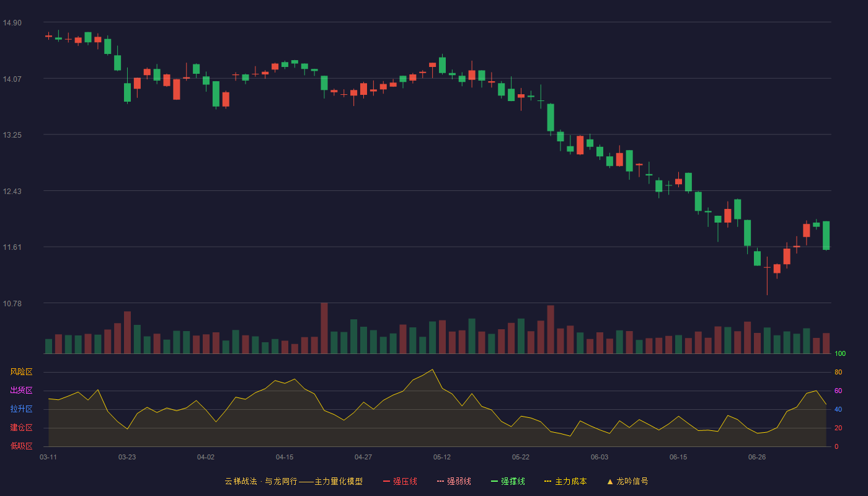Click the 龙吟信号 triangle legend icon

610,481
